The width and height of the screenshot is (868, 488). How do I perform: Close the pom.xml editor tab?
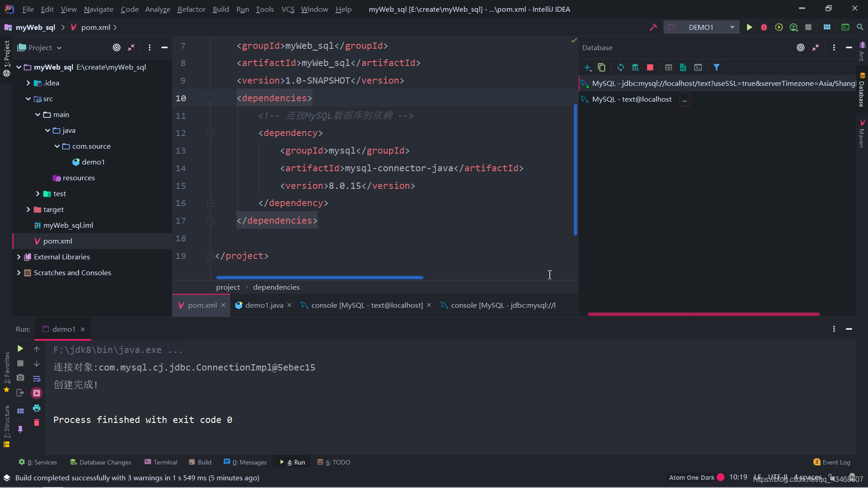point(223,305)
